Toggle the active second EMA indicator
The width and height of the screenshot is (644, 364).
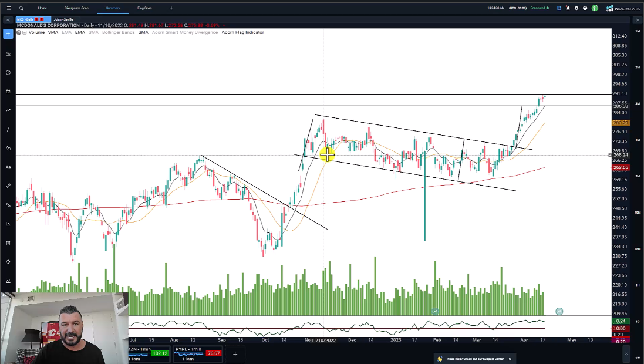coord(80,32)
